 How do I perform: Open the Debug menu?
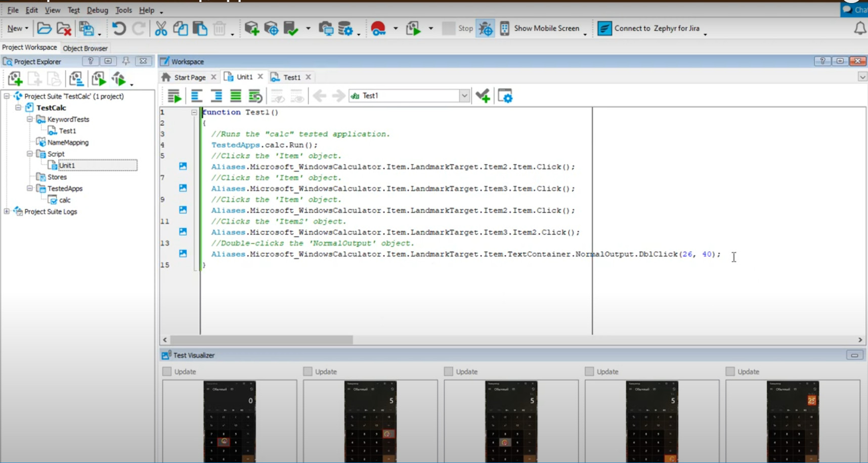(97, 10)
